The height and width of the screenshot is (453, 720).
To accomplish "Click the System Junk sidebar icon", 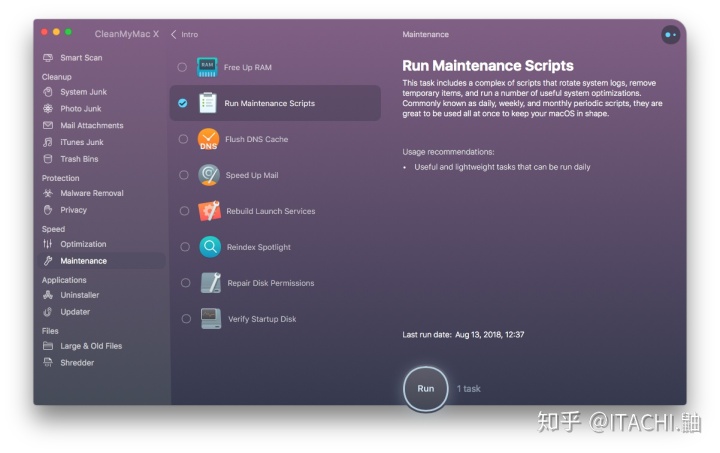I will point(48,92).
